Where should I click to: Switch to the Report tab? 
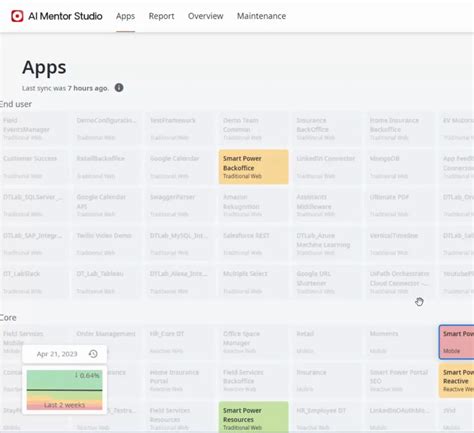coord(161,16)
